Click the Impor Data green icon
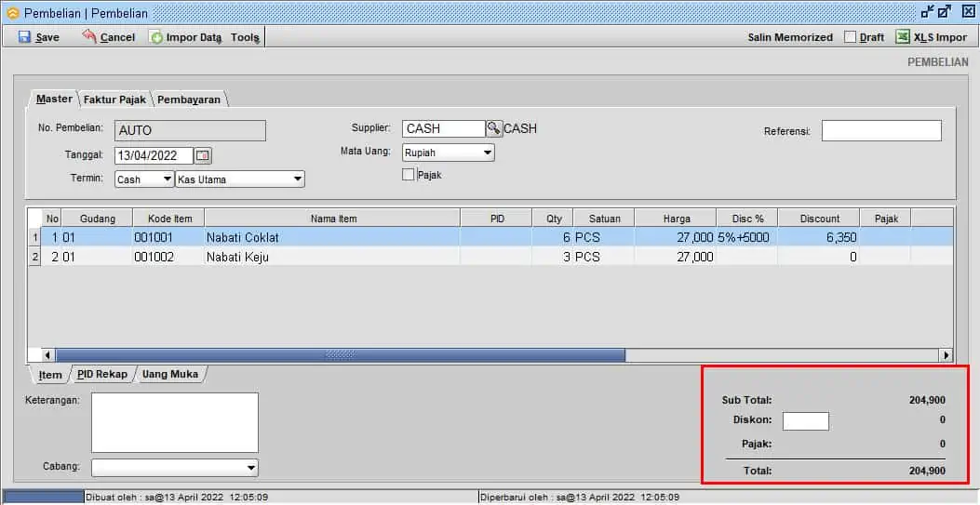The width and height of the screenshot is (980, 505). pos(155,37)
